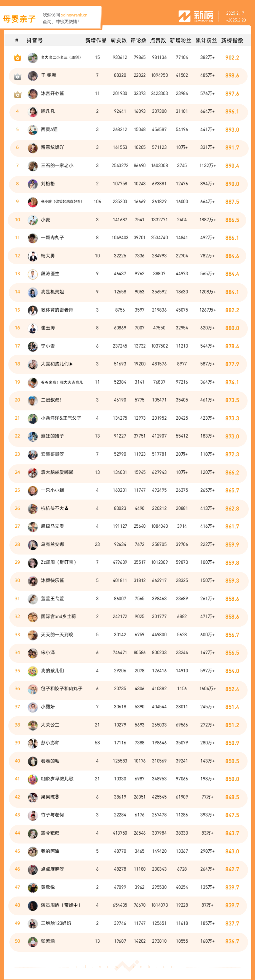Select the 转发数 column header
Screen dimensions: 255x980
click(x=119, y=41)
